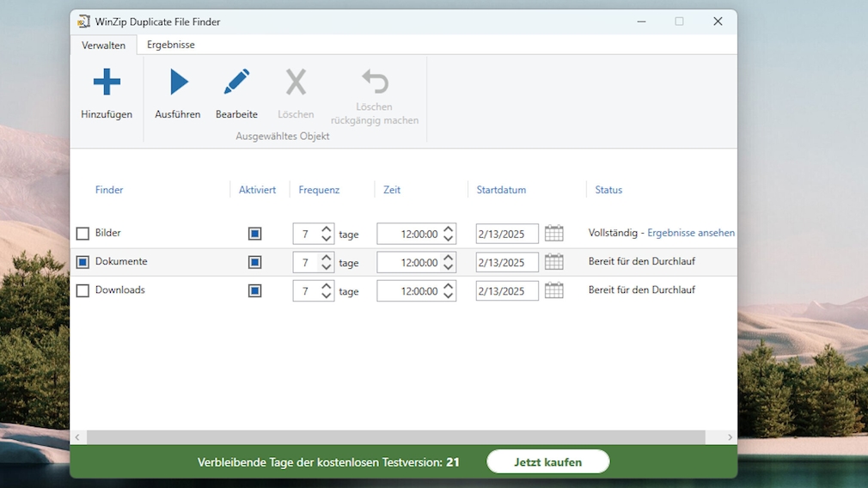This screenshot has height=488, width=868.
Task: Open calendar picker for Dokumente row
Action: click(x=554, y=262)
